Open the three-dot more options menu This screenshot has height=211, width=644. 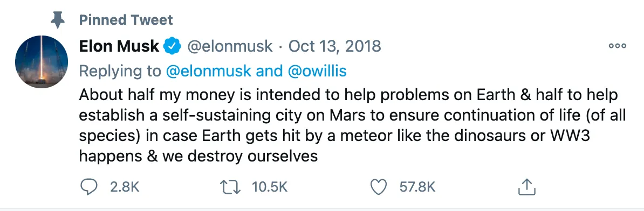[x=618, y=46]
